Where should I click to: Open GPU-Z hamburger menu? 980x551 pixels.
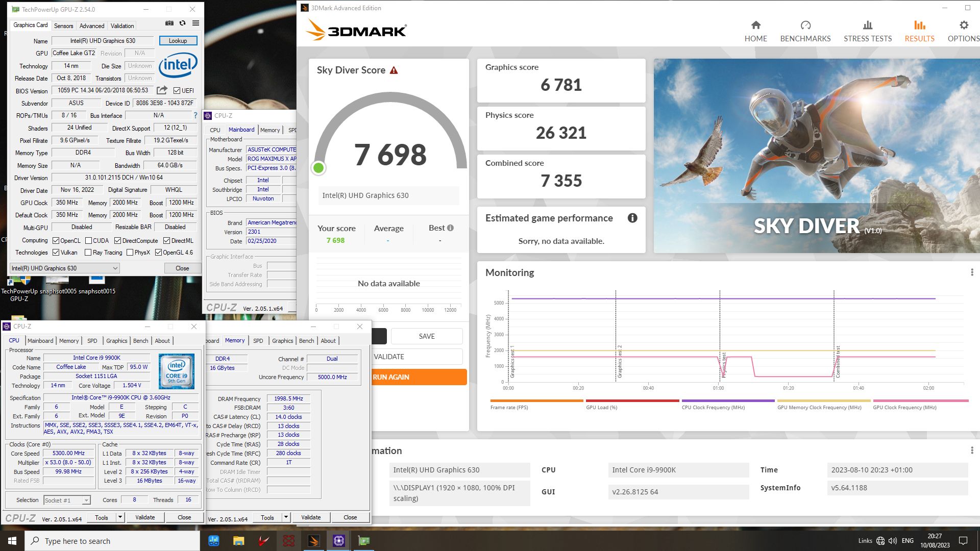coord(195,23)
